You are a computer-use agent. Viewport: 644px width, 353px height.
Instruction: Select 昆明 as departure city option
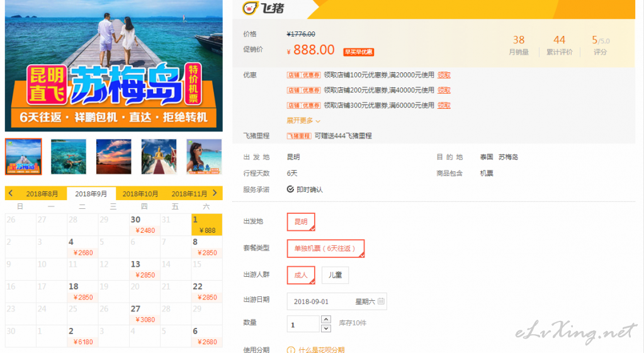(x=301, y=221)
